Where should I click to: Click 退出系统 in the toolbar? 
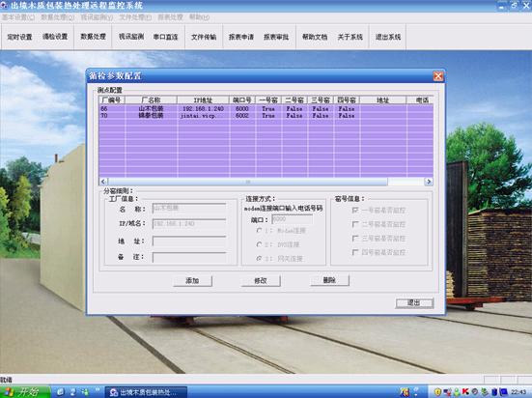pos(388,37)
